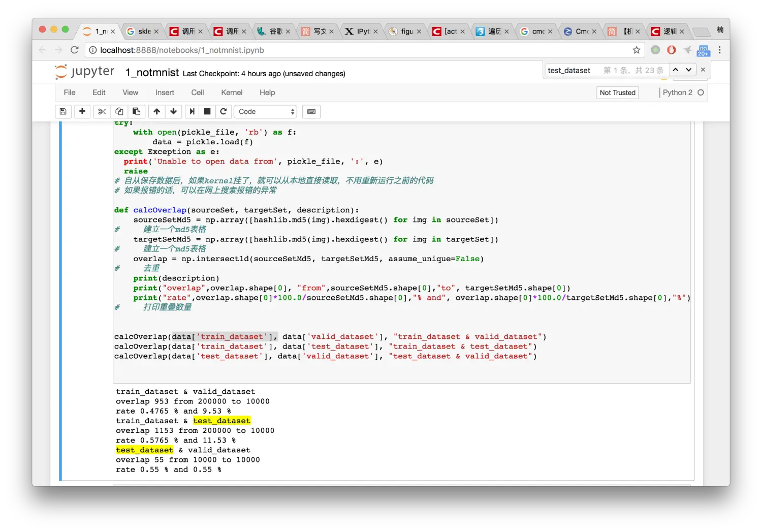The width and height of the screenshot is (762, 532).
Task: Click the 'overlap 1153 from 200000 to 10000' output
Action: (x=195, y=430)
